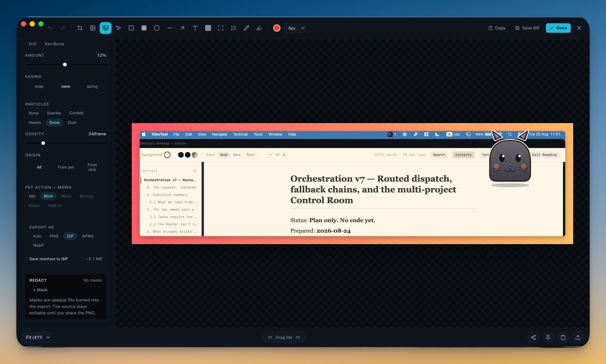This screenshot has height=364, width=606.
Task: Toggle the highlighted screen-image tool in the toolbar
Action: click(x=106, y=28)
